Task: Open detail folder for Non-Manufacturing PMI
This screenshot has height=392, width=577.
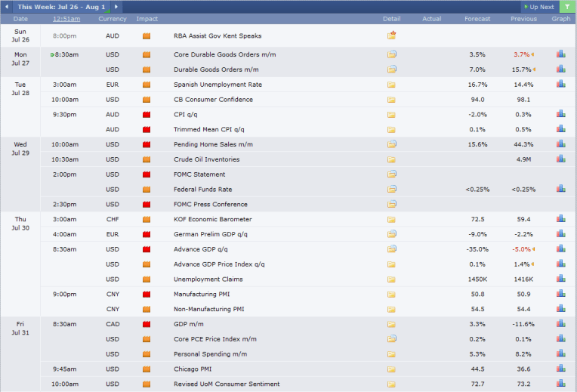Action: pyautogui.click(x=391, y=309)
